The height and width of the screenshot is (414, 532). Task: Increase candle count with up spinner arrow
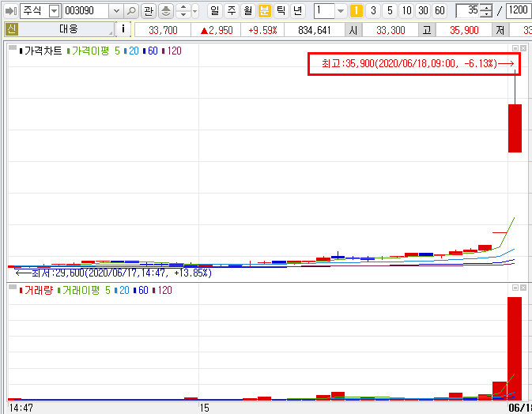point(486,8)
